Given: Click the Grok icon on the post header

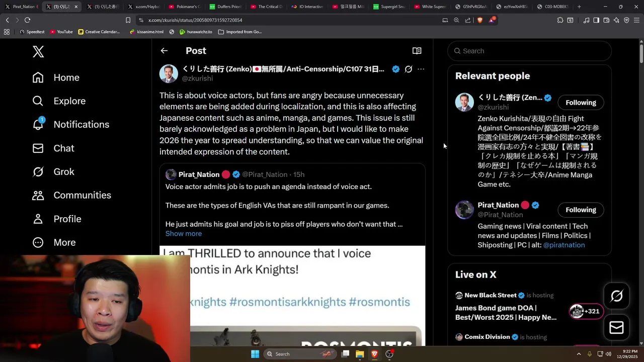Looking at the screenshot, I should [x=409, y=69].
